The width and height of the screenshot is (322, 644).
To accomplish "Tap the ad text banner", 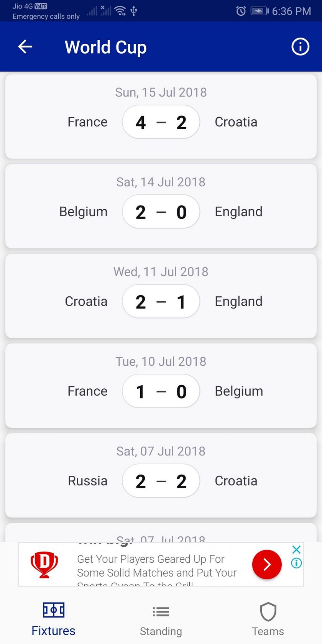I will [x=156, y=566].
